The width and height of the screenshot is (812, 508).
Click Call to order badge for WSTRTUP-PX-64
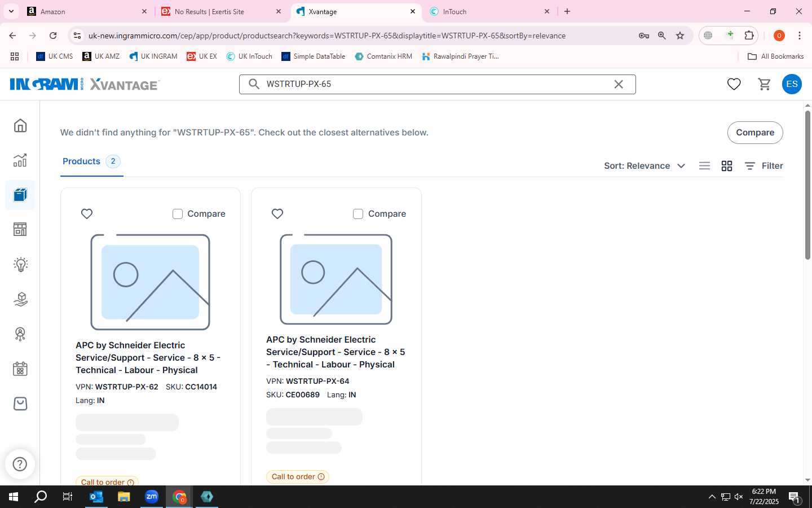[298, 477]
